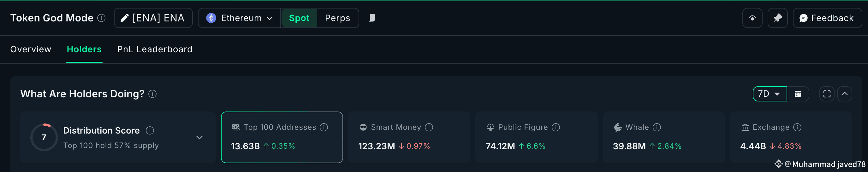Switch market type to Perps
The image size is (868, 172).
pyautogui.click(x=337, y=18)
